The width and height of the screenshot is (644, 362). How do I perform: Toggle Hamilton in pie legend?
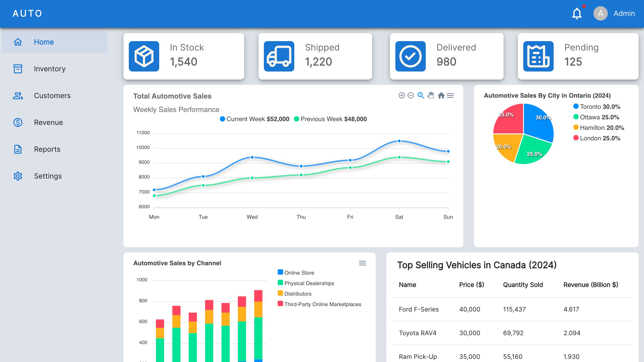(599, 128)
